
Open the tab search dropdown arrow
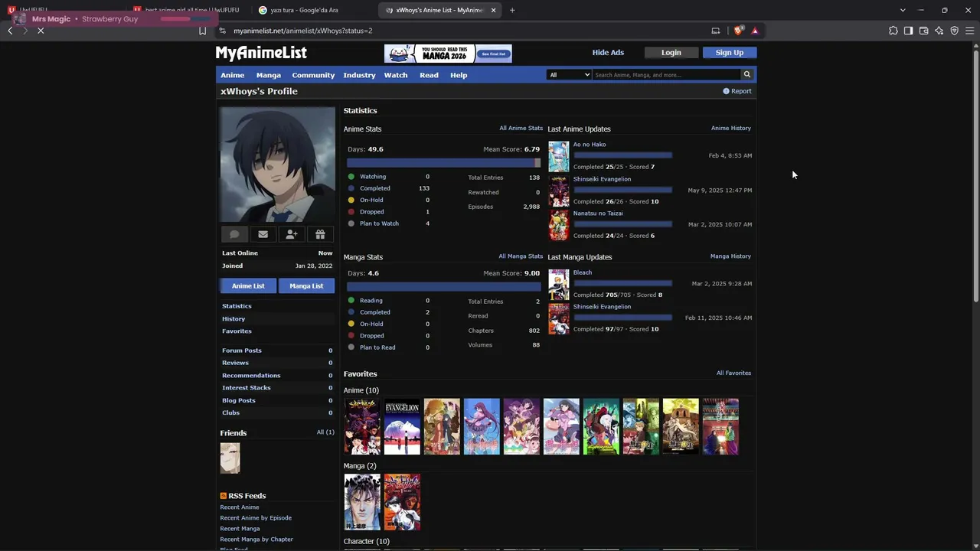click(x=903, y=10)
